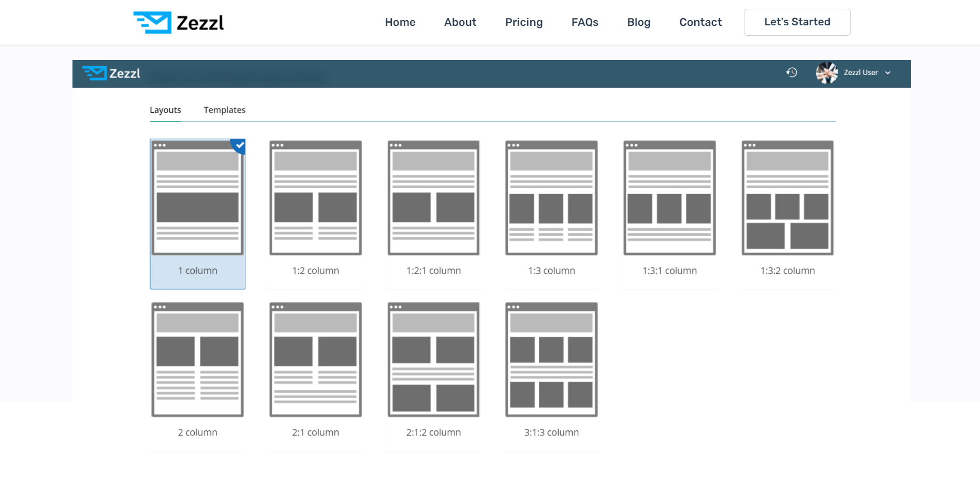980x479 pixels.
Task: Pick the 1:3:2 column layout thumbnail
Action: click(788, 198)
